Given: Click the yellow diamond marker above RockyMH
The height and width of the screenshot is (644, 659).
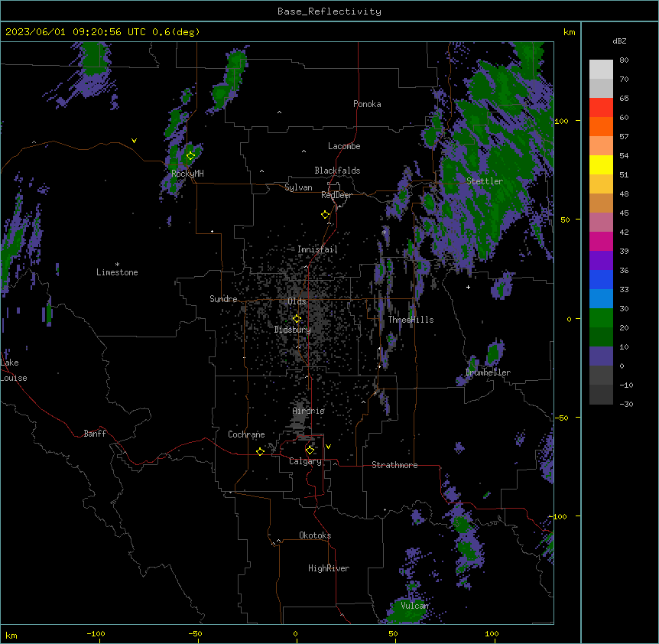Looking at the screenshot, I should tap(190, 156).
